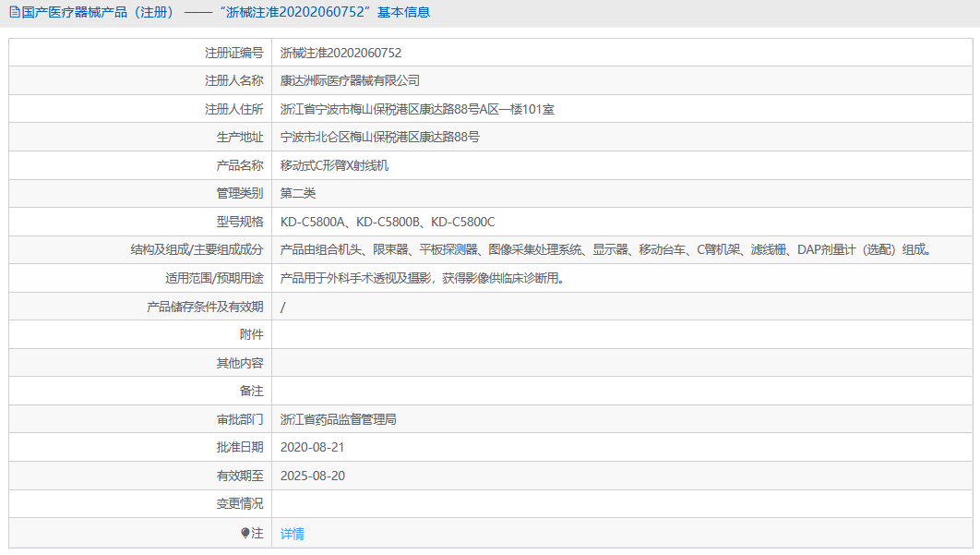Select the 结构及组成/主要组成成分 label
Viewport: 980px width, 555px height.
click(x=194, y=249)
